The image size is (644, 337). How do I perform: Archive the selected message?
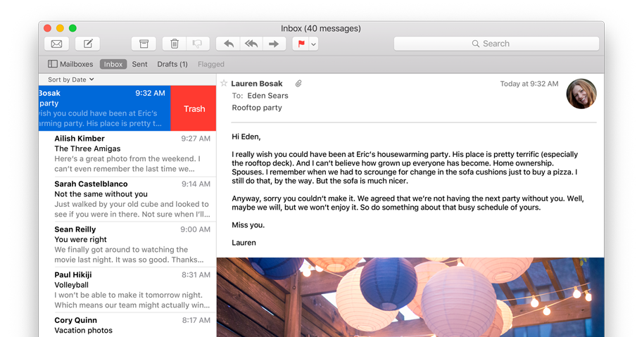(x=144, y=44)
